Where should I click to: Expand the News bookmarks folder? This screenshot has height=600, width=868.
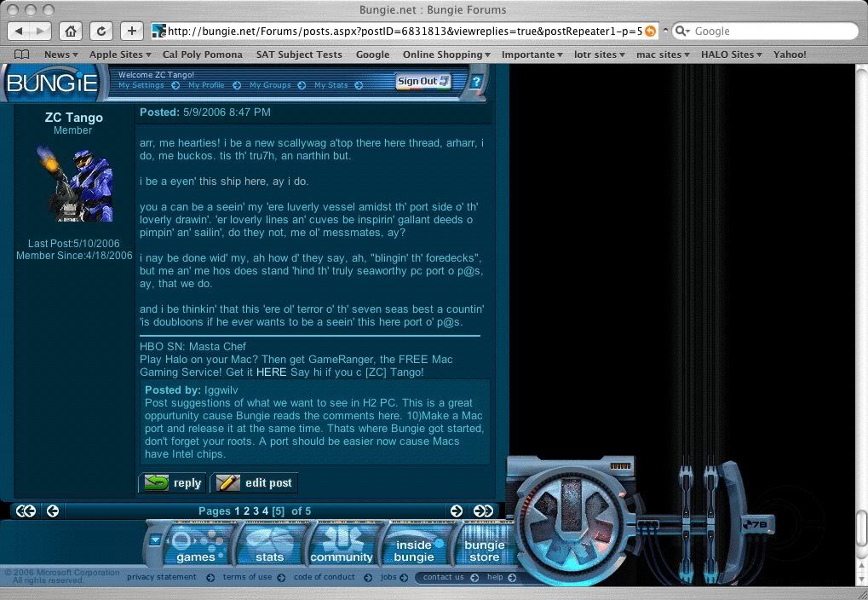[x=61, y=55]
